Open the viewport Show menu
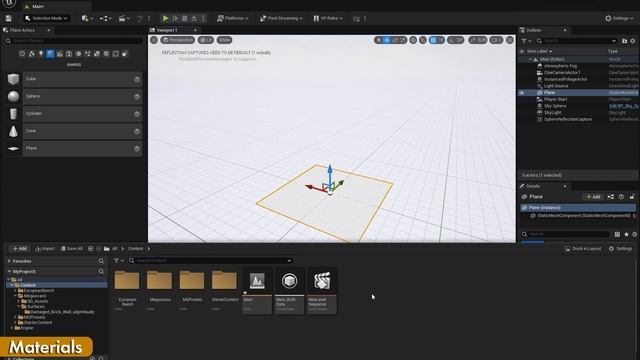 224,40
